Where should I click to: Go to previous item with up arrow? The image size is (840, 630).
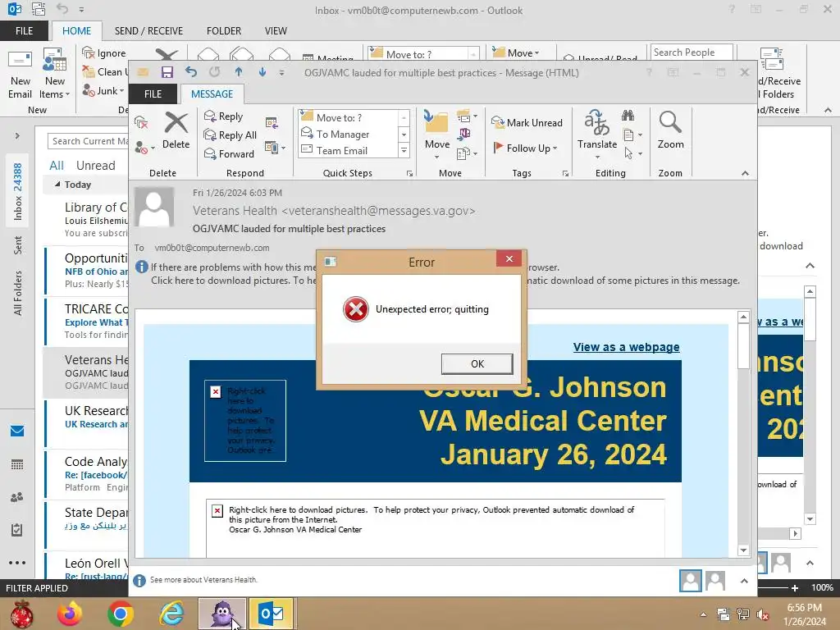(x=239, y=72)
